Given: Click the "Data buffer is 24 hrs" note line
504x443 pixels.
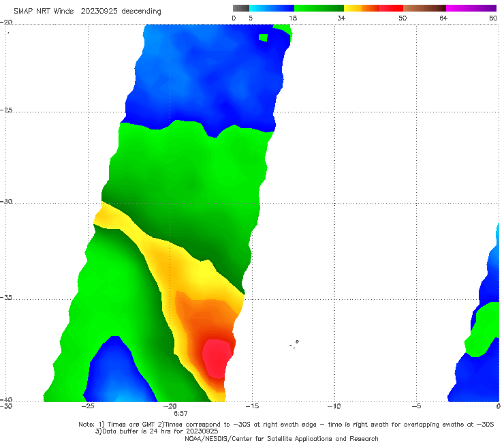Looking at the screenshot, I should (157, 431).
